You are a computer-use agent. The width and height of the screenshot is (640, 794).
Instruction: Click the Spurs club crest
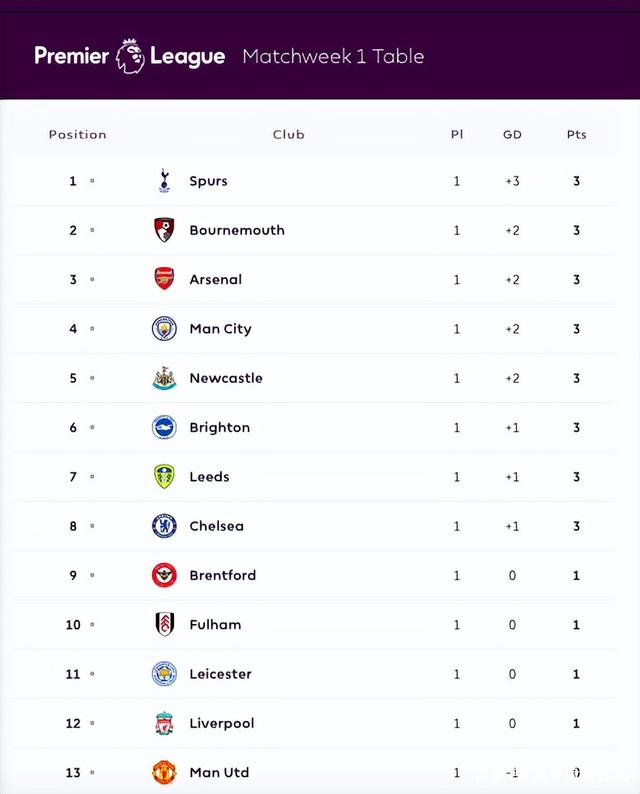(x=164, y=181)
